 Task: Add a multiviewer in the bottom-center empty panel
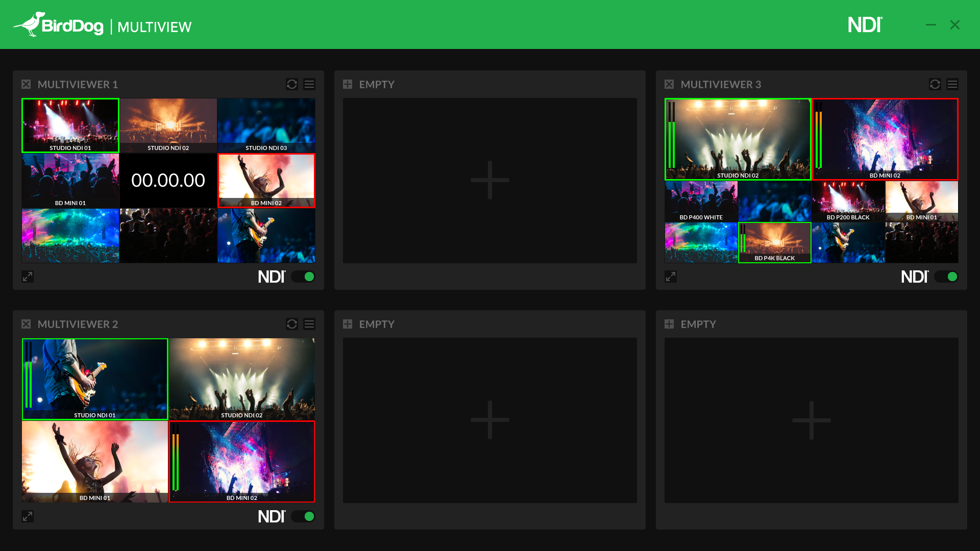pos(490,420)
